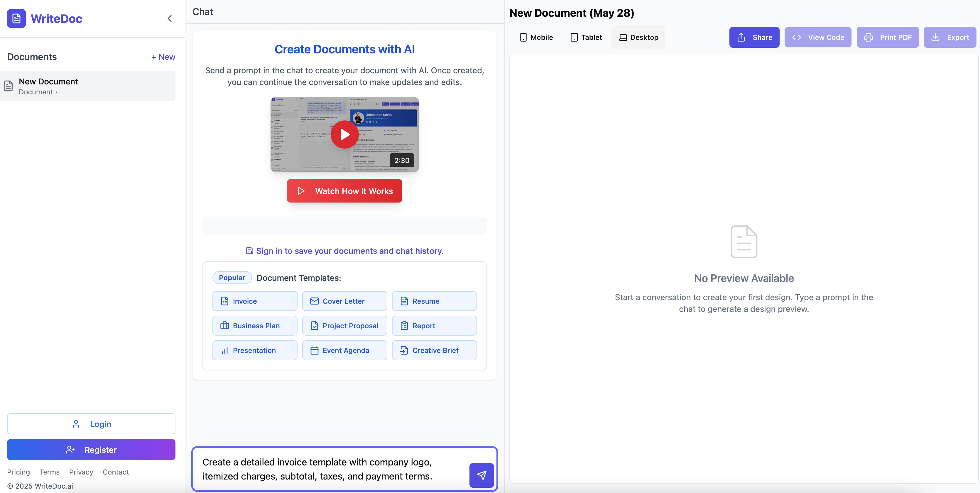
Task: Click the Export button
Action: pos(949,37)
